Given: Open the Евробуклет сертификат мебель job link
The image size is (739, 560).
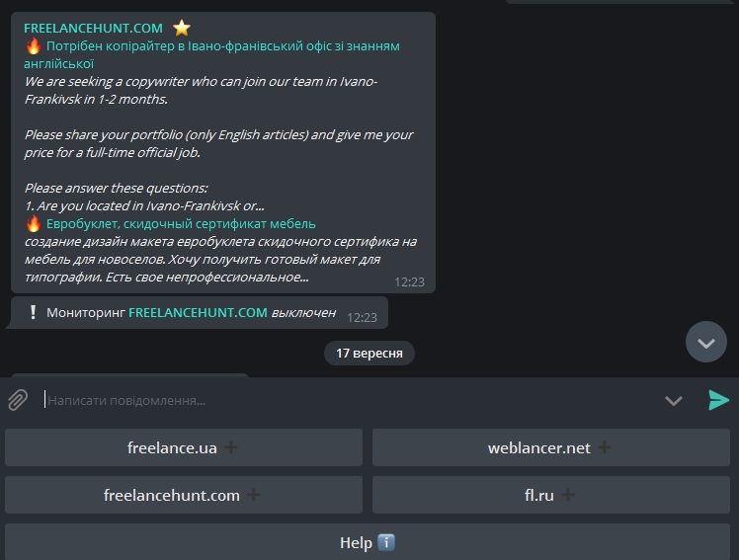Looking at the screenshot, I should pyautogui.click(x=181, y=224).
